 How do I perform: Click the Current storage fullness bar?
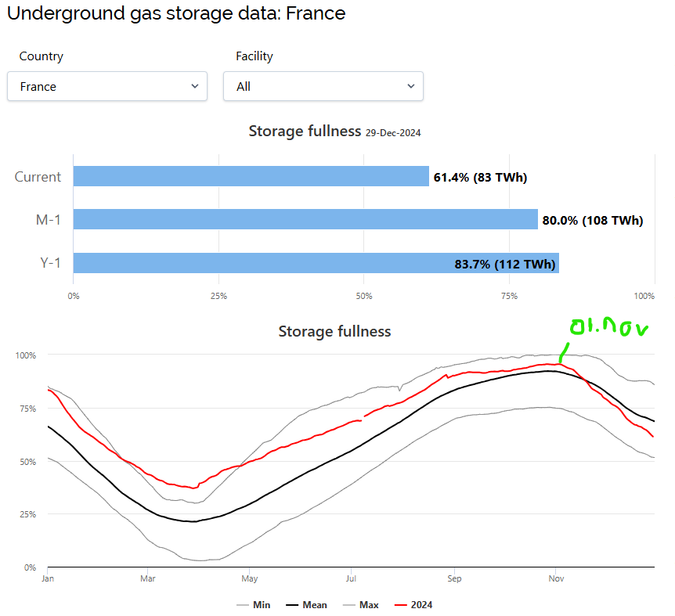[x=251, y=176]
